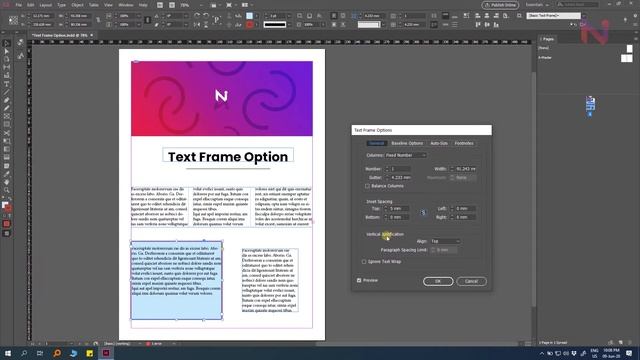Click the fill color swatch in control panel

249,16
